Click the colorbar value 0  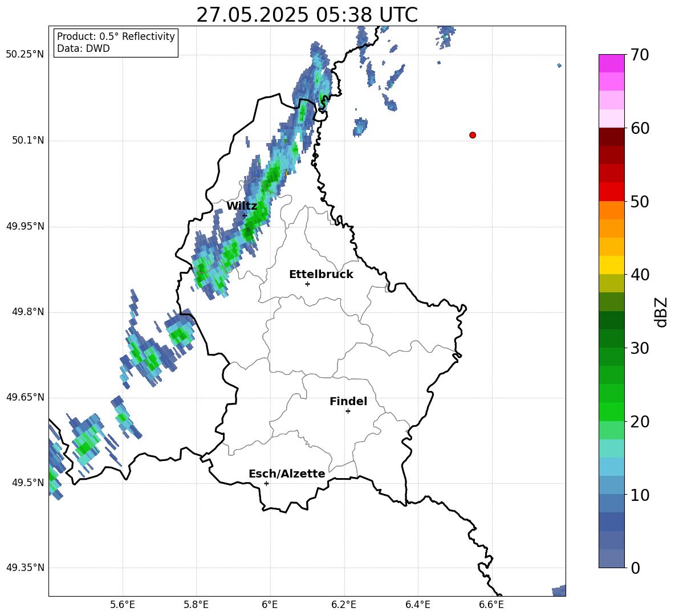[x=635, y=568]
